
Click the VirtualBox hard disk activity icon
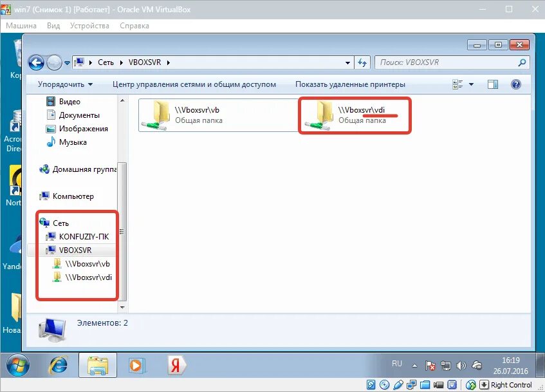click(x=371, y=385)
